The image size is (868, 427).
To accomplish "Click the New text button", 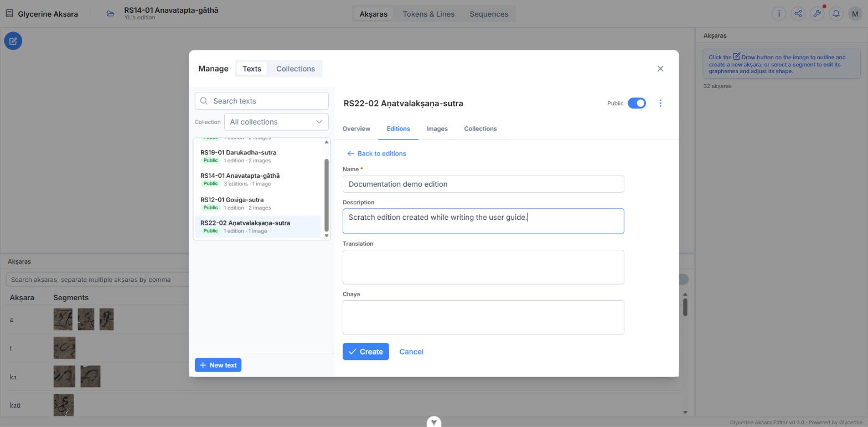I will 218,365.
